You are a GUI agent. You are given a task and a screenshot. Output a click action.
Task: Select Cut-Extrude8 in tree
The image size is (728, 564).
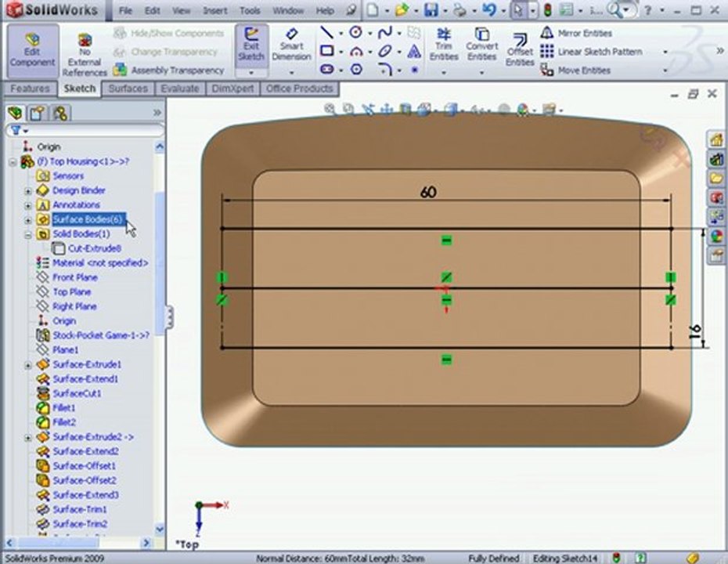95,248
